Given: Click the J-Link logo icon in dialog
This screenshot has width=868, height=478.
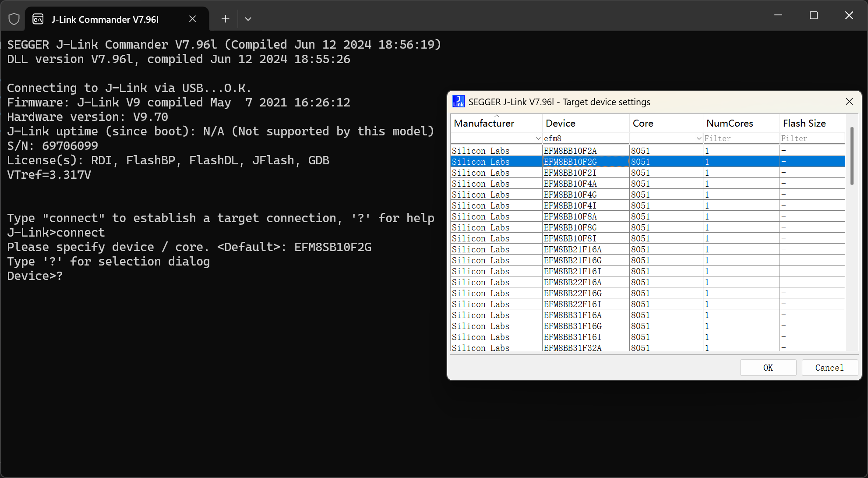Looking at the screenshot, I should point(458,102).
